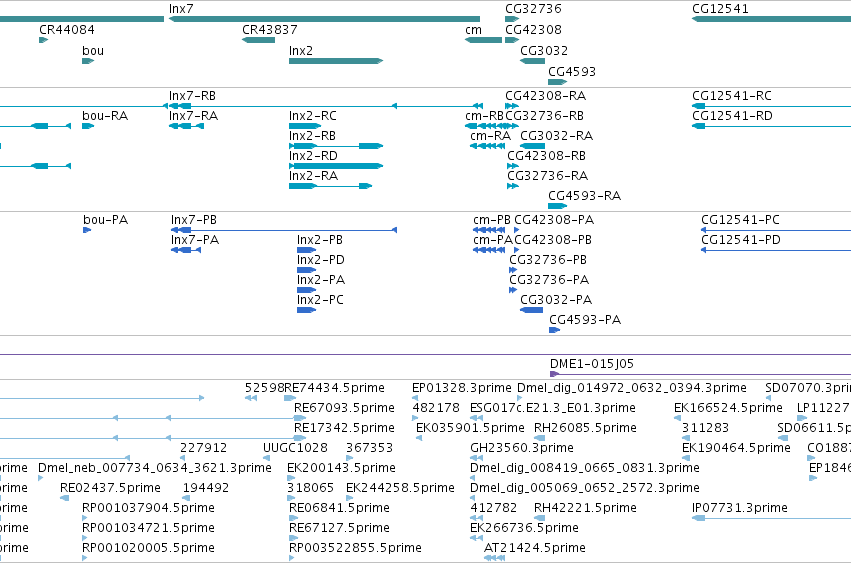Screen dimensions: 851x563
Task: Select EST AT21424.5prime
Action: [535, 548]
